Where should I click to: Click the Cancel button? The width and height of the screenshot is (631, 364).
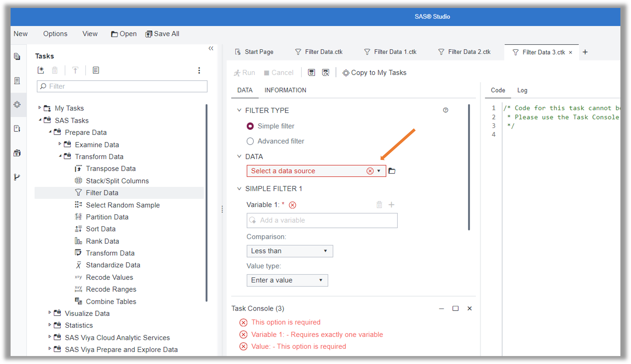pyautogui.click(x=279, y=72)
